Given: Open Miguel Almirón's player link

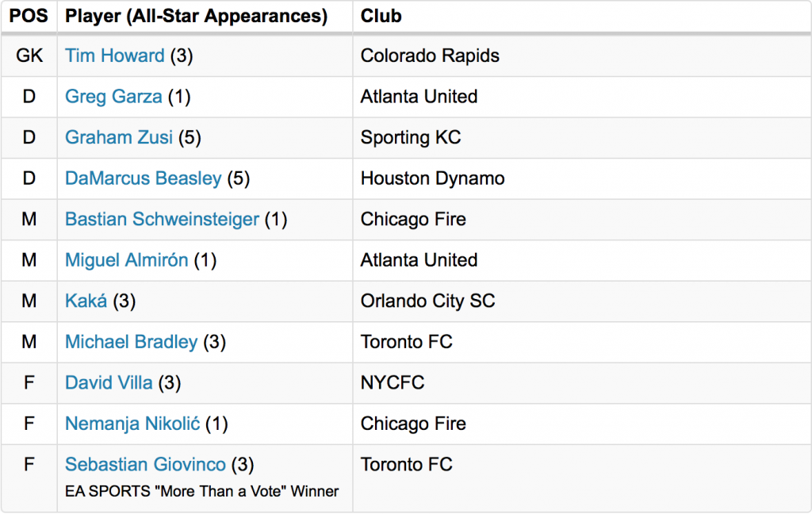Looking at the screenshot, I should (126, 260).
